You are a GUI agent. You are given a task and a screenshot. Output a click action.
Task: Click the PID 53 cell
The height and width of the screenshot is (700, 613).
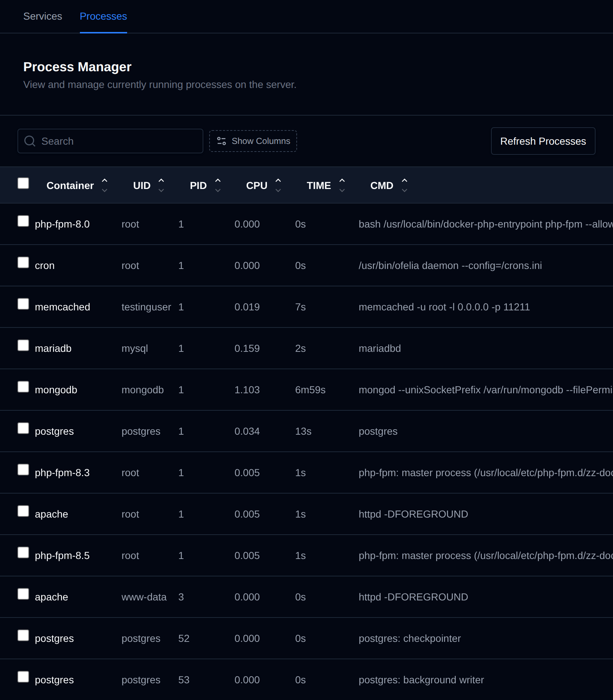[184, 680]
